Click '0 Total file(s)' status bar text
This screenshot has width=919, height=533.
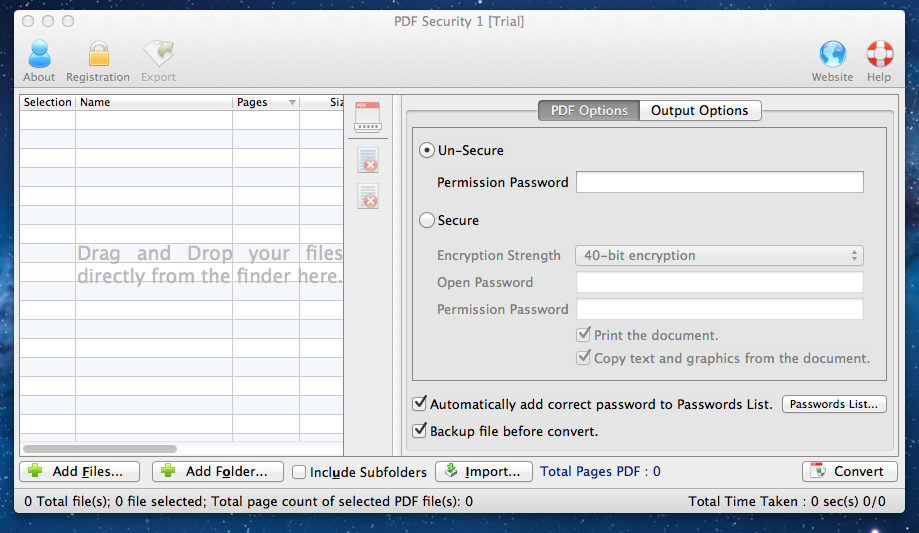point(249,501)
